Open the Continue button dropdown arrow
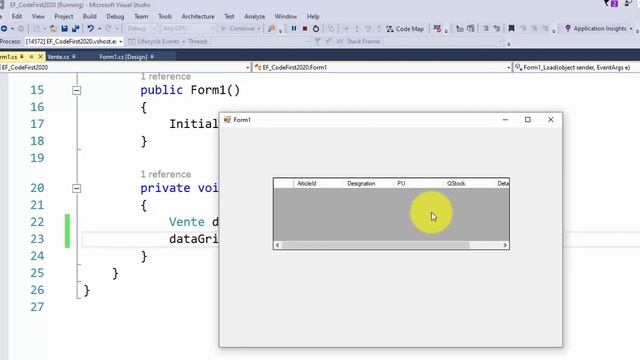This screenshot has width=640, height=360. pos(259,29)
